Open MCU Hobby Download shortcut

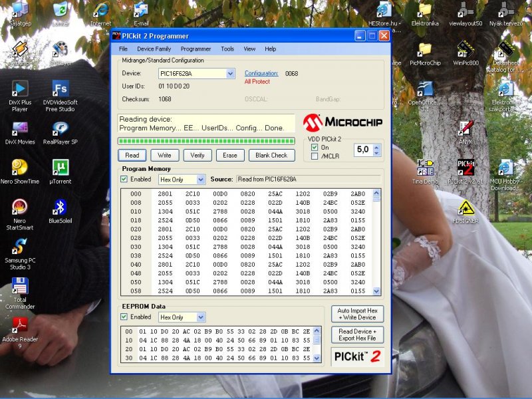tap(505, 175)
